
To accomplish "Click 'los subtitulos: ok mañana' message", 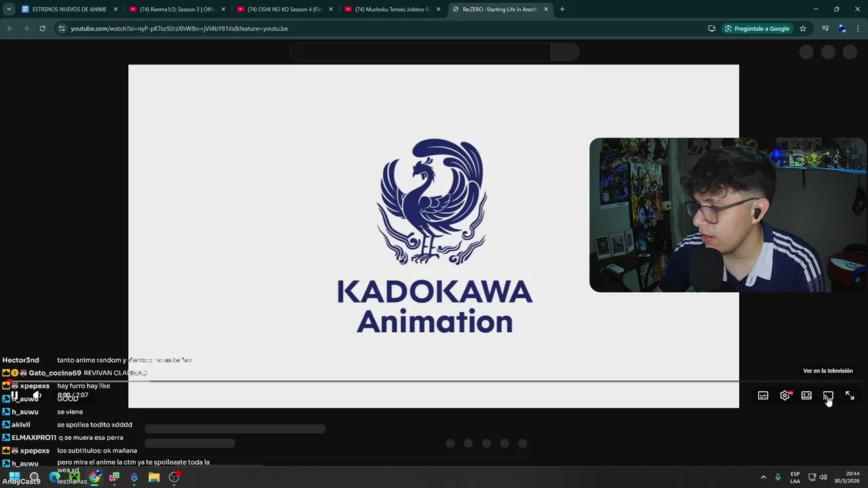I will (x=97, y=451).
